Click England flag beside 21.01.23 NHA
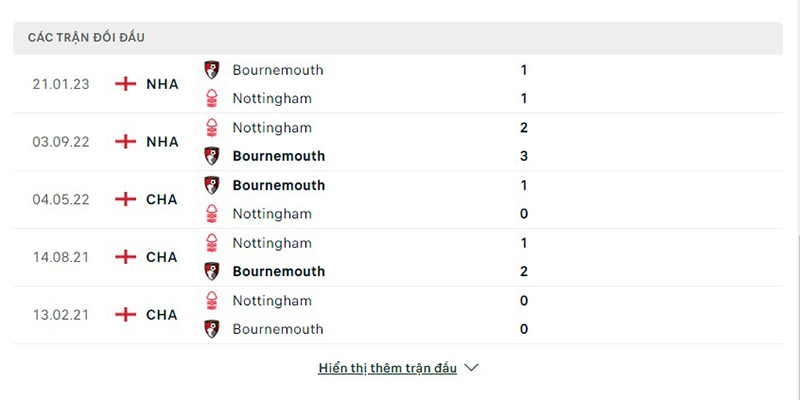Screen dimensions: 800x400 click(126, 84)
